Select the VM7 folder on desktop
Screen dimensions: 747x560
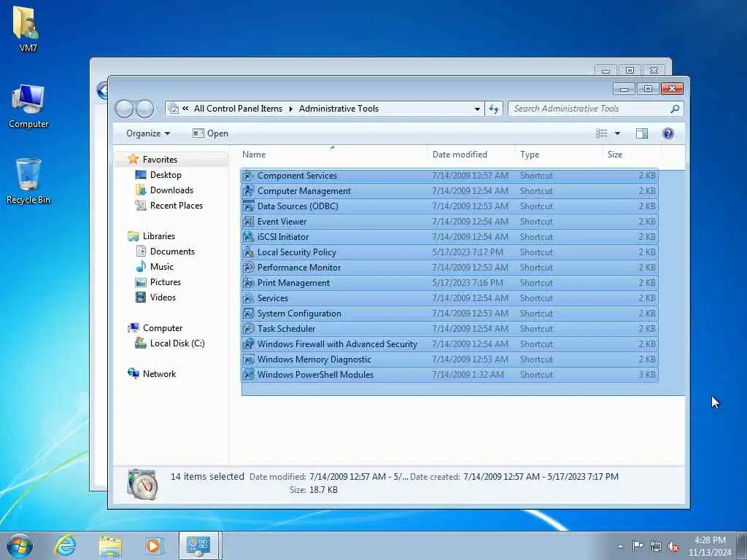click(x=27, y=28)
